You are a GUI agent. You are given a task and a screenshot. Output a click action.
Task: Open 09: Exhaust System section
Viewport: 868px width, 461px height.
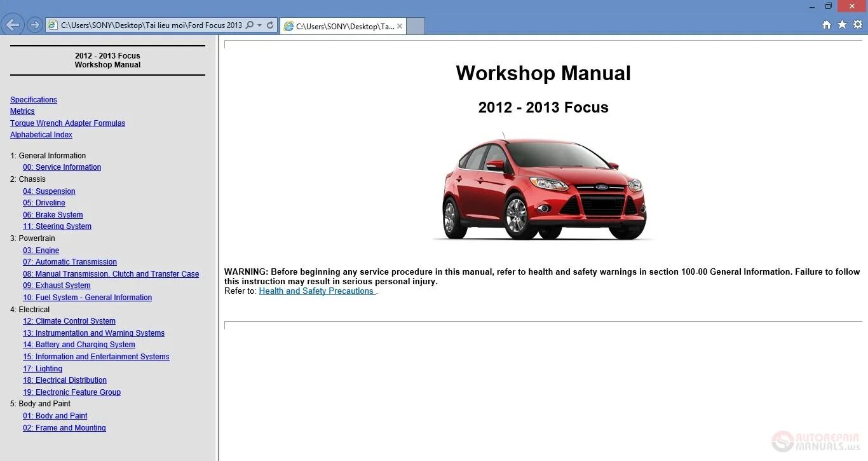[x=57, y=286]
